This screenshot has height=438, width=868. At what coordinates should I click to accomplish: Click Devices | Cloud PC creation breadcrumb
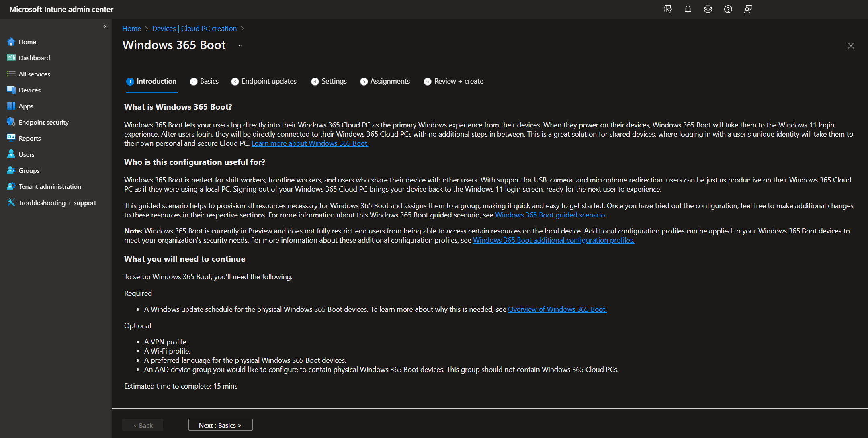pyautogui.click(x=194, y=29)
